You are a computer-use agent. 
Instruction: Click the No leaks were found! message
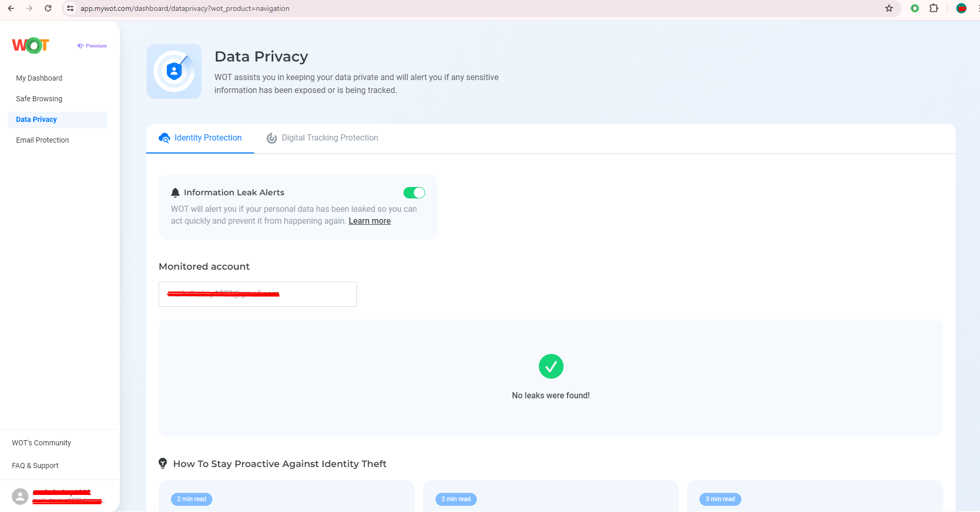coord(551,395)
